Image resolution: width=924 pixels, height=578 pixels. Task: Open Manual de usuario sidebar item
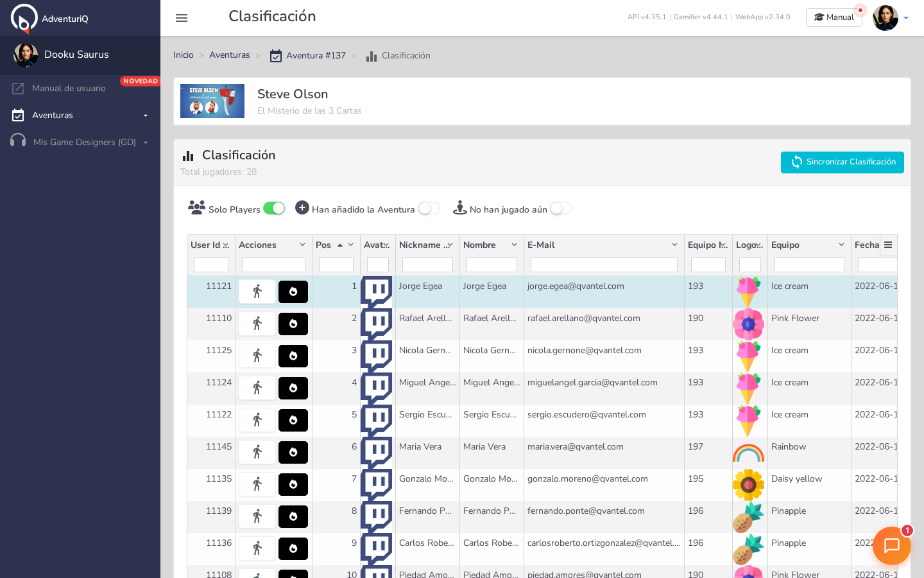pyautogui.click(x=69, y=88)
